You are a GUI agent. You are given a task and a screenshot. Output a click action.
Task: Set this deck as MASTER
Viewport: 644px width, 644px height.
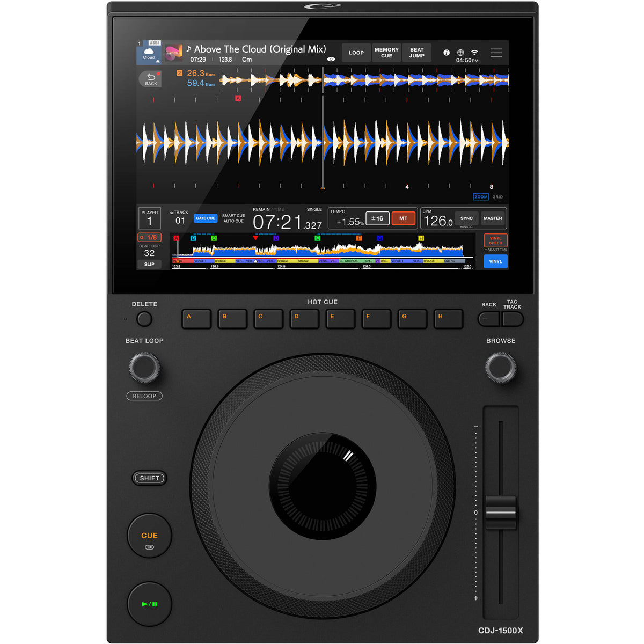(x=493, y=218)
